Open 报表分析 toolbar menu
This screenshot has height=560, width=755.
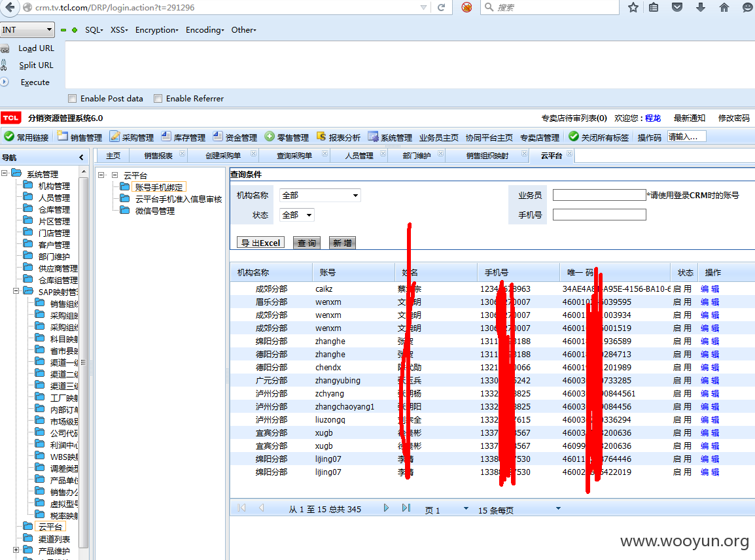(x=338, y=137)
